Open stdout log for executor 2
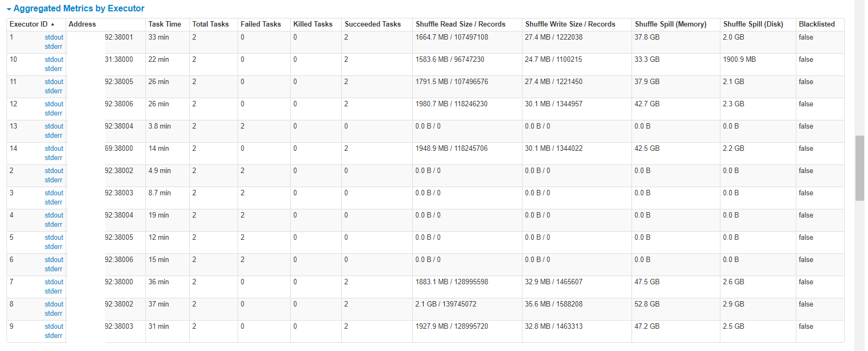 pos(54,171)
